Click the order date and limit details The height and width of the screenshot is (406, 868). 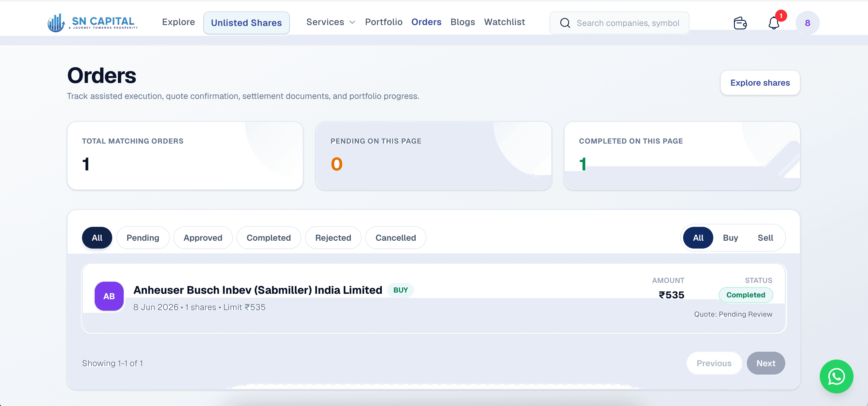coord(199,307)
